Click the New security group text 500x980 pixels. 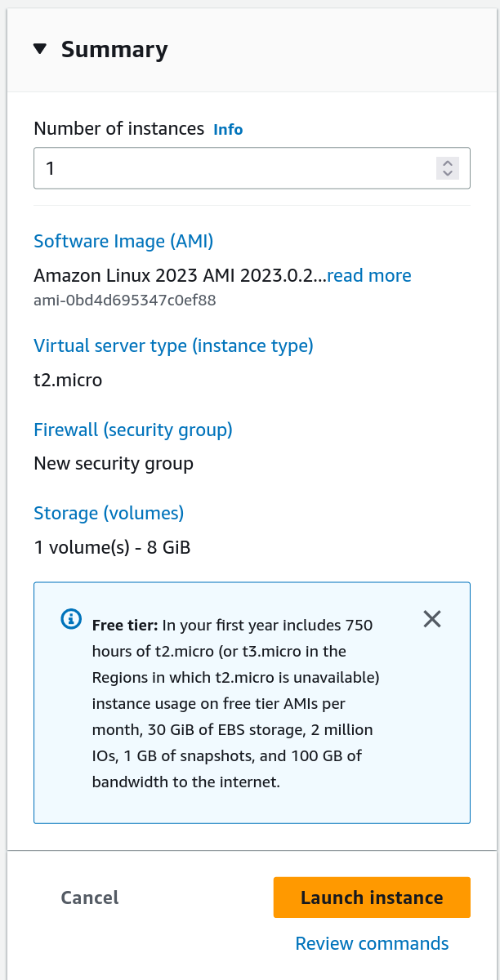(x=114, y=464)
